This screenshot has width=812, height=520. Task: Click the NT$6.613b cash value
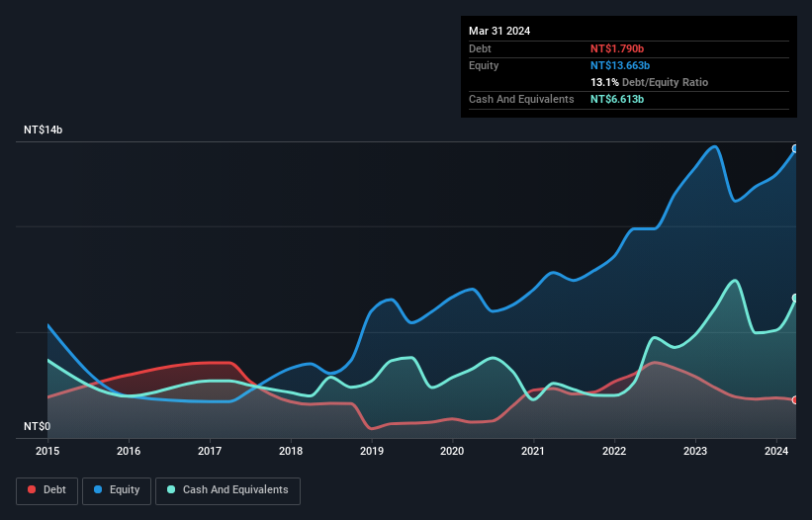[x=617, y=99]
